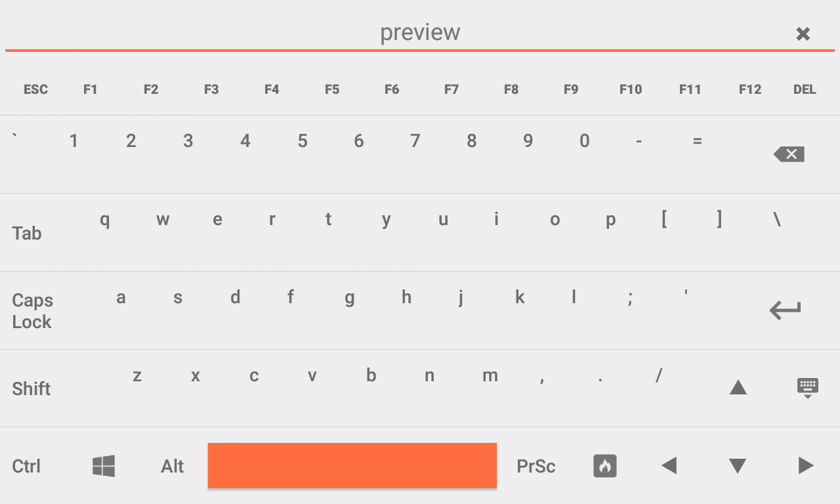Tap the left arrow key
Screen dimensions: 840x504
pos(669,466)
